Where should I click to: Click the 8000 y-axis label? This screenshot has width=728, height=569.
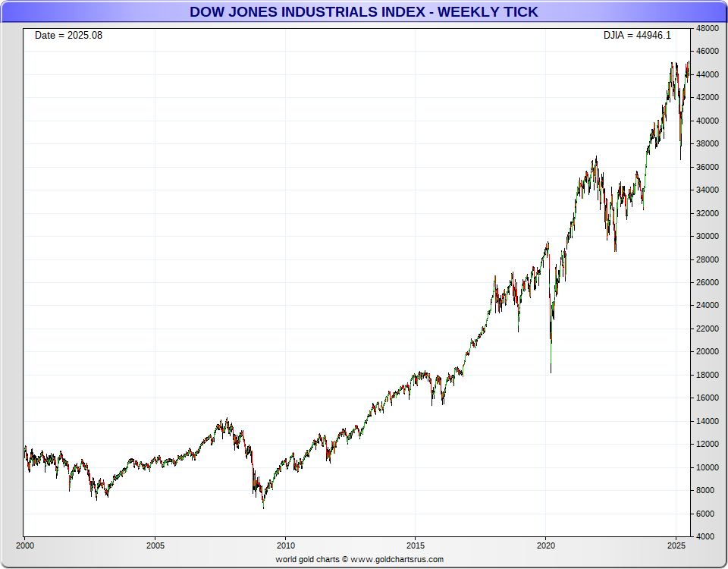tap(706, 490)
